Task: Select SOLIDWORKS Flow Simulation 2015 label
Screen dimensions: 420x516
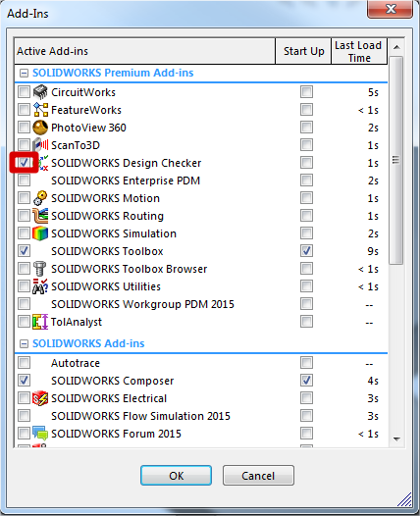Action: coord(140,416)
